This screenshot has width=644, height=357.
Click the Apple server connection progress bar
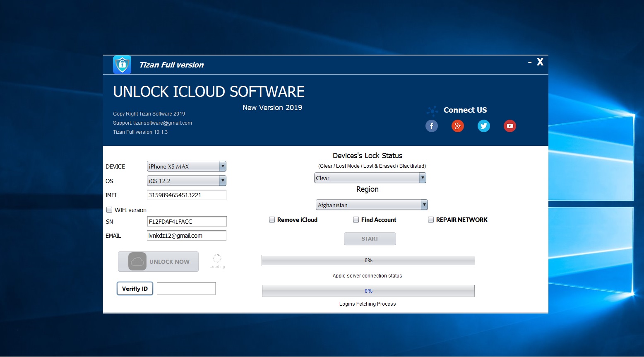coord(368,260)
